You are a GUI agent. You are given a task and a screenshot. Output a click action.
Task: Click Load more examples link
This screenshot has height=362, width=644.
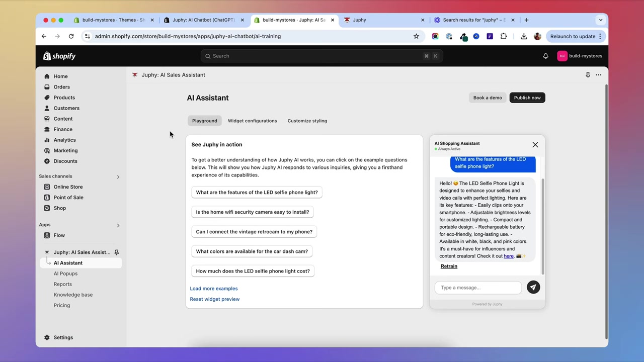click(214, 289)
